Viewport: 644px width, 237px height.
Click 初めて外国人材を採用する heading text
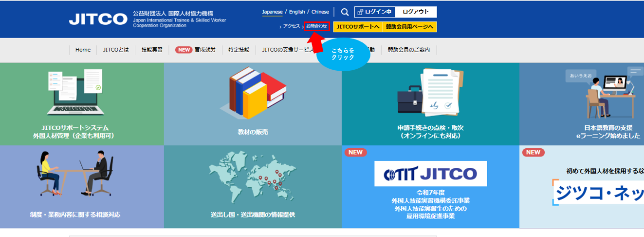605,171
